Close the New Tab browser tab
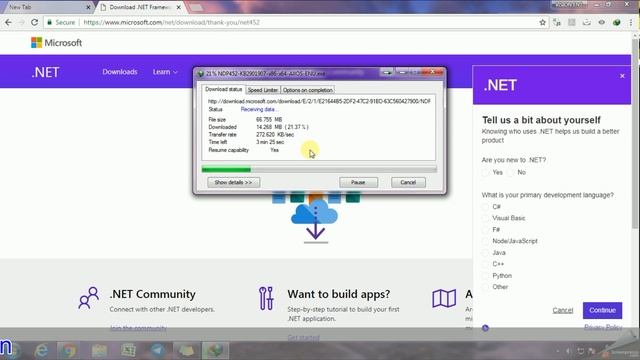640x360 pixels. [x=88, y=7]
